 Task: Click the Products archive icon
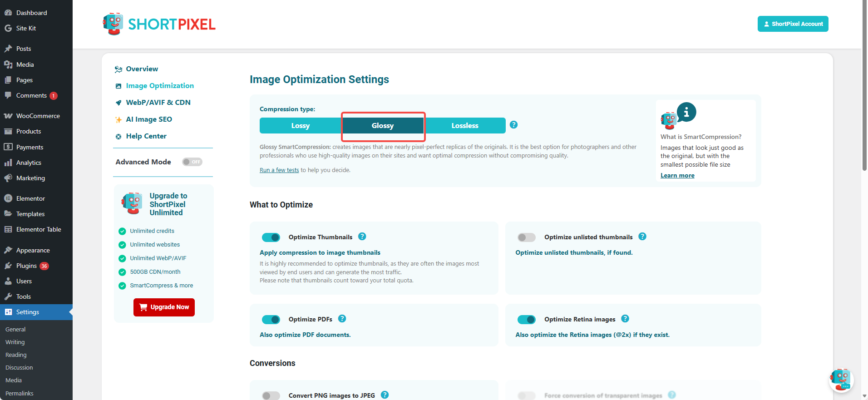(8, 131)
